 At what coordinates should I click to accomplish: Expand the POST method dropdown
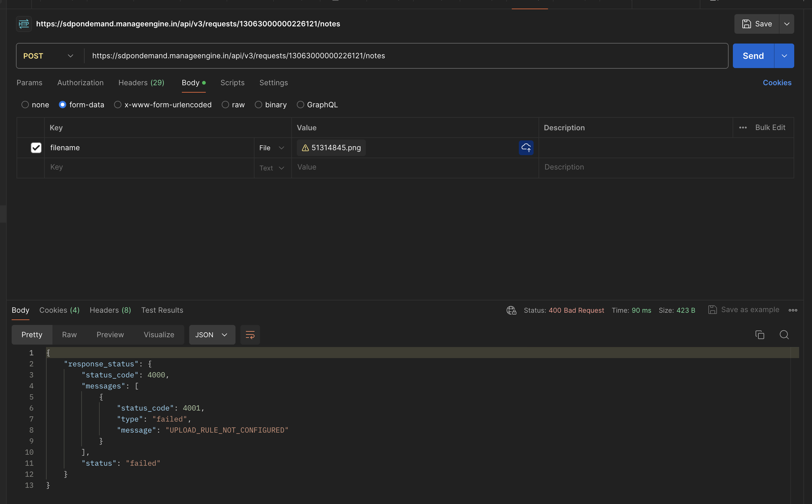[x=70, y=56]
